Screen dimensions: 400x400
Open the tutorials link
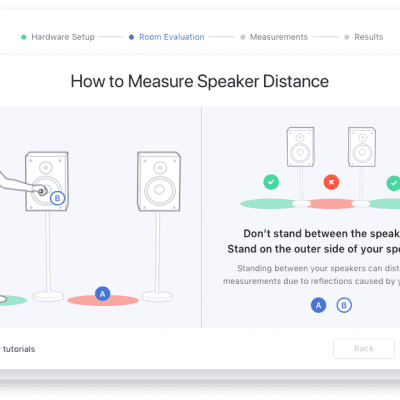click(x=19, y=349)
